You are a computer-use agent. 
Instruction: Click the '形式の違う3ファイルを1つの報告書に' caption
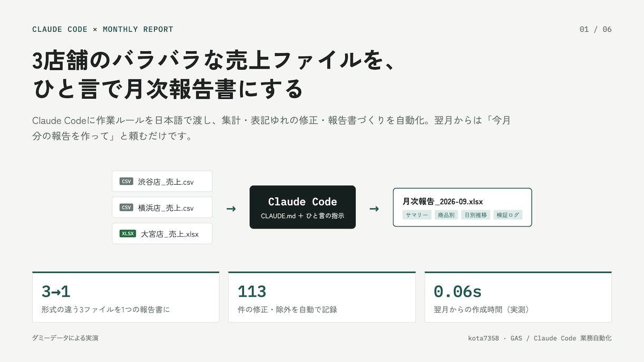click(106, 310)
